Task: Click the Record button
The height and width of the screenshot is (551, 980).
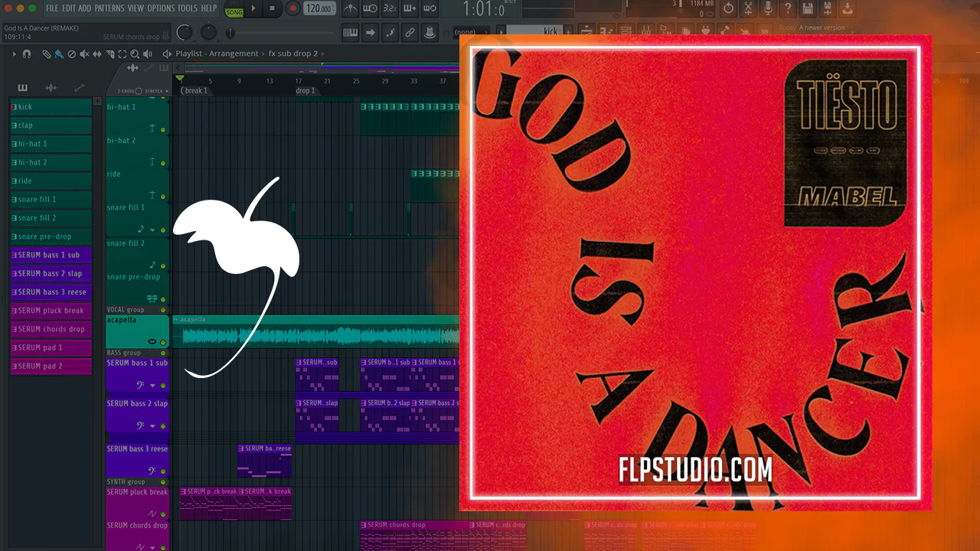Action: coord(292,9)
